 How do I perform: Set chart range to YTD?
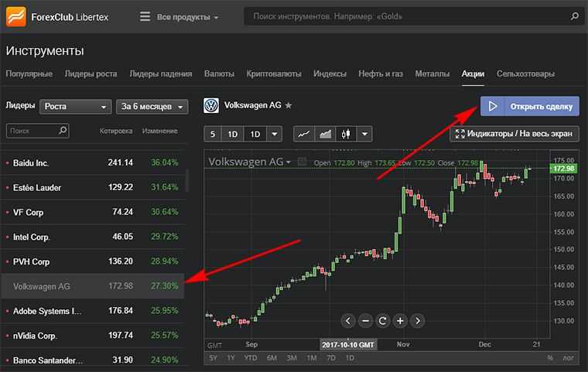point(251,358)
